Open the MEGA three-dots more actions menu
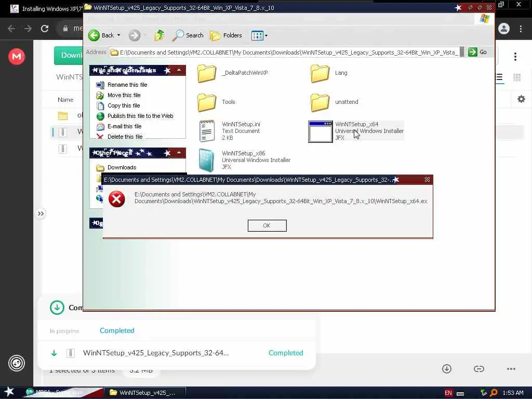This screenshot has height=399, width=532. pos(511,369)
